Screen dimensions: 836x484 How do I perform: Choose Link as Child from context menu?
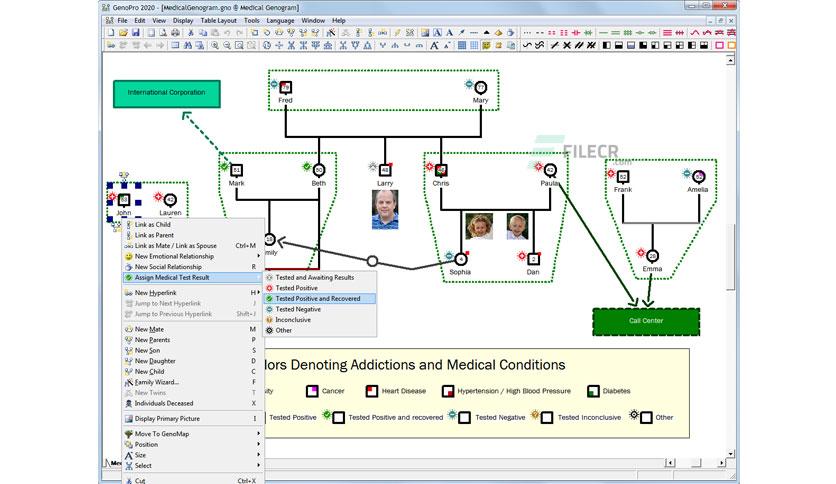click(x=192, y=224)
